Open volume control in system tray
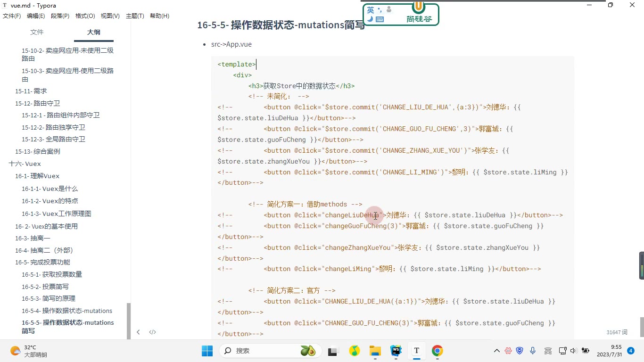Screen dimensions: 644x362 pyautogui.click(x=573, y=351)
